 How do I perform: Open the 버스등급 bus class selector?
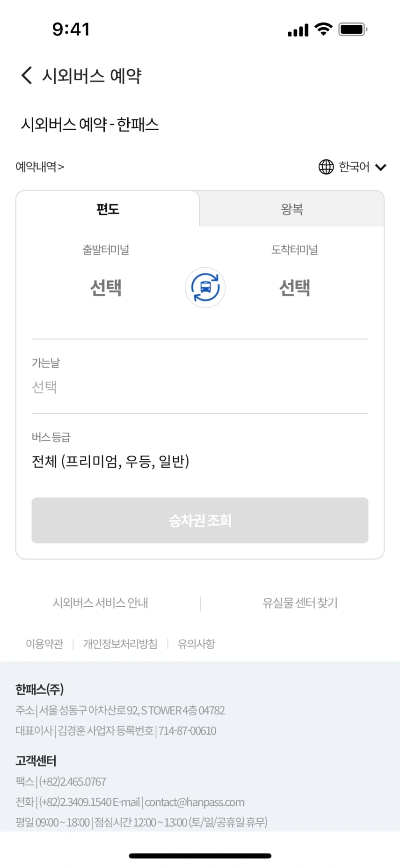point(110,461)
